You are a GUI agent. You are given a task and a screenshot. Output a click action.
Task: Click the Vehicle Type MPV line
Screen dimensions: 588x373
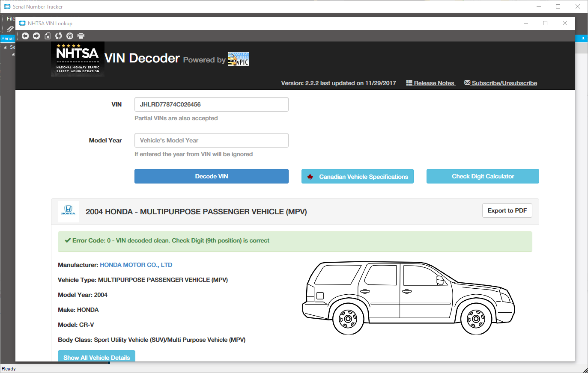(143, 280)
